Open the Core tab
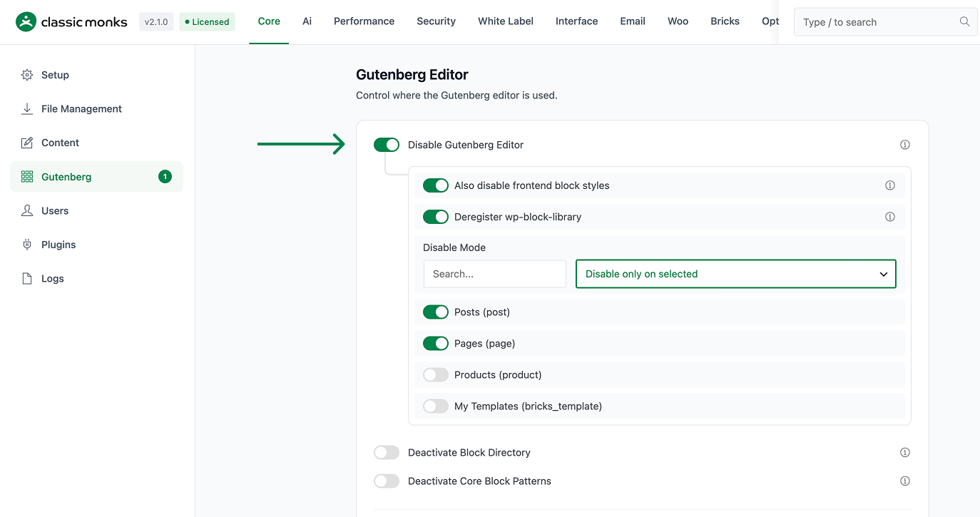Screen dimensions: 980x517 click(269, 21)
